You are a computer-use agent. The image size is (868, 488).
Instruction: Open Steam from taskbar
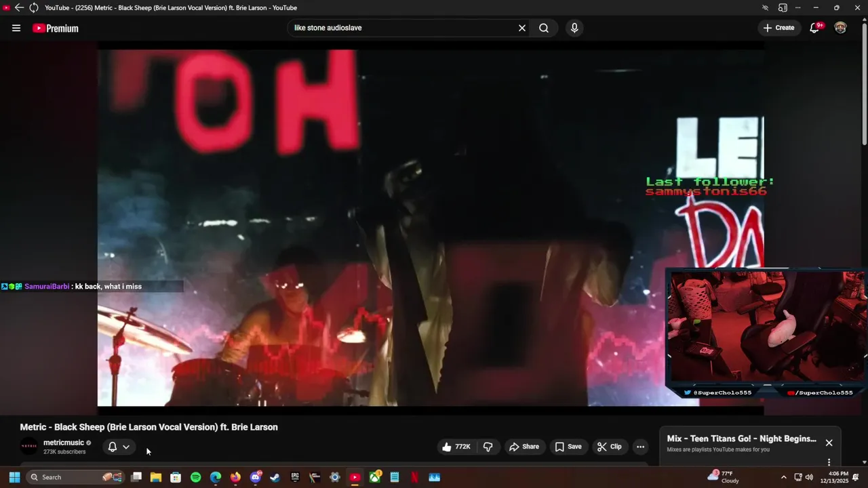pyautogui.click(x=275, y=477)
